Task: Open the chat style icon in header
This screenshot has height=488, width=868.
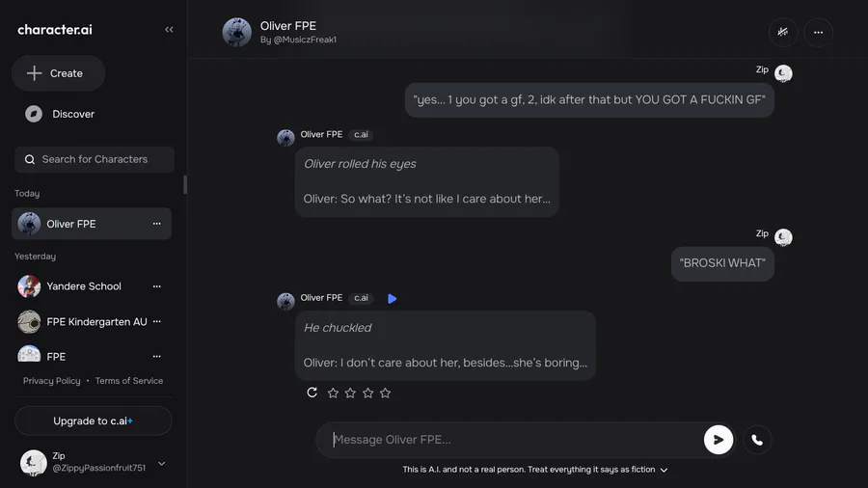Action: (x=783, y=32)
